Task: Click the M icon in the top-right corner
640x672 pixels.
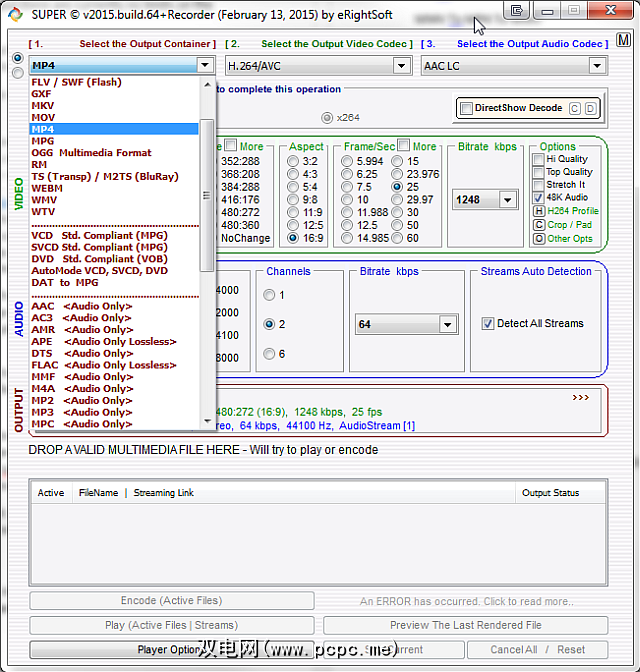Action: pyautogui.click(x=624, y=41)
